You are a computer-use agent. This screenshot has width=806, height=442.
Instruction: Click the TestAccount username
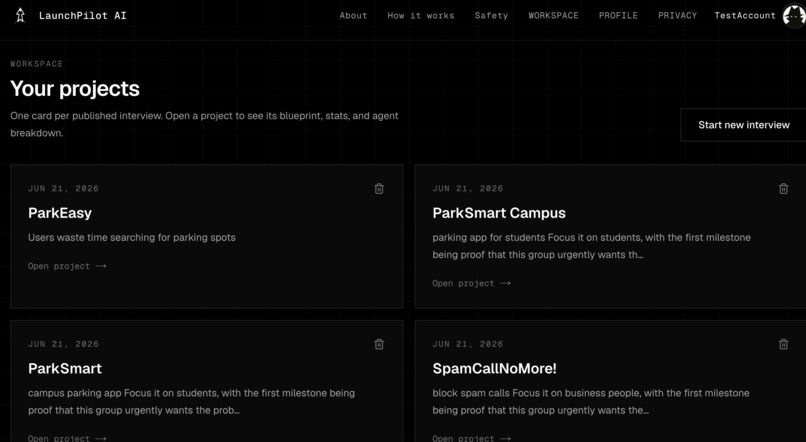tap(745, 15)
